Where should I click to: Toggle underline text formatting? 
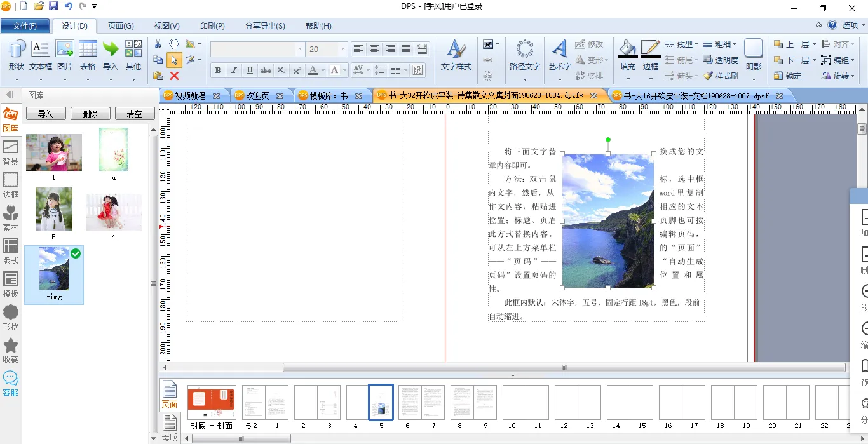point(250,71)
